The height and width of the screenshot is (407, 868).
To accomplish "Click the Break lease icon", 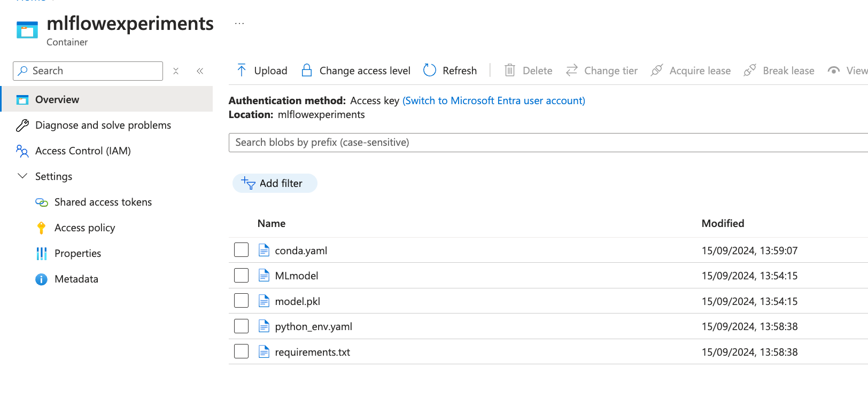I will point(750,71).
